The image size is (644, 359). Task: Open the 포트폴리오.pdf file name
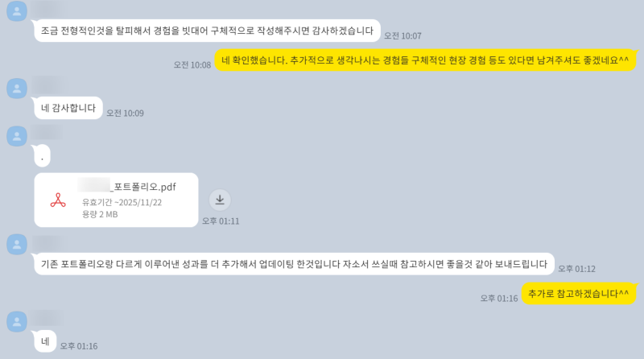pyautogui.click(x=127, y=187)
